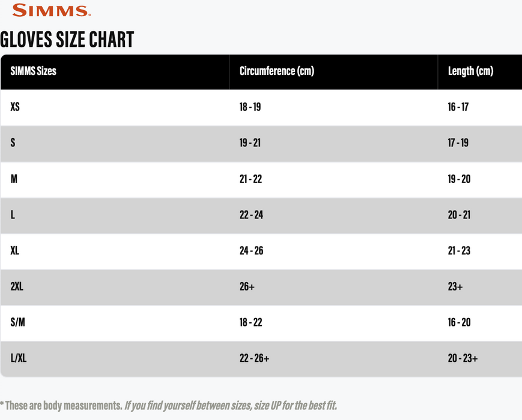Click the XL size row label
The height and width of the screenshot is (420, 522).
click(15, 251)
